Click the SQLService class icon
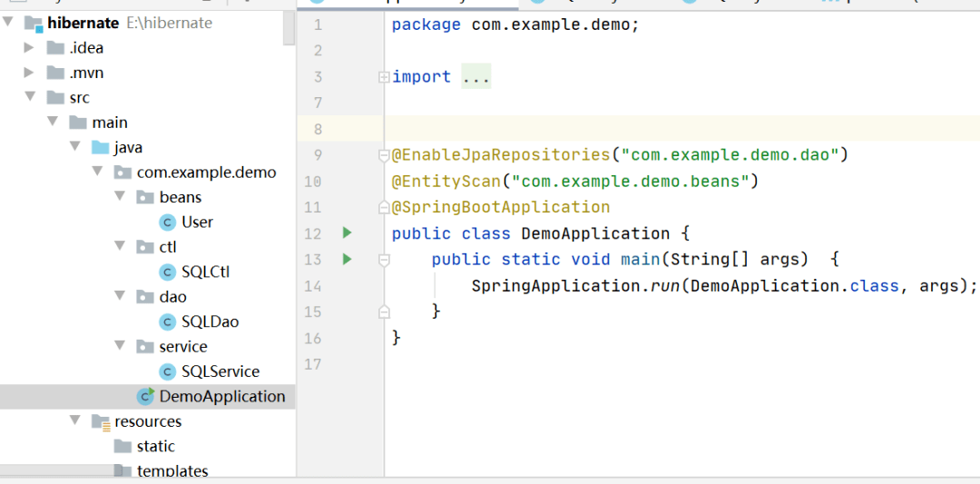The height and width of the screenshot is (484, 980). click(167, 372)
